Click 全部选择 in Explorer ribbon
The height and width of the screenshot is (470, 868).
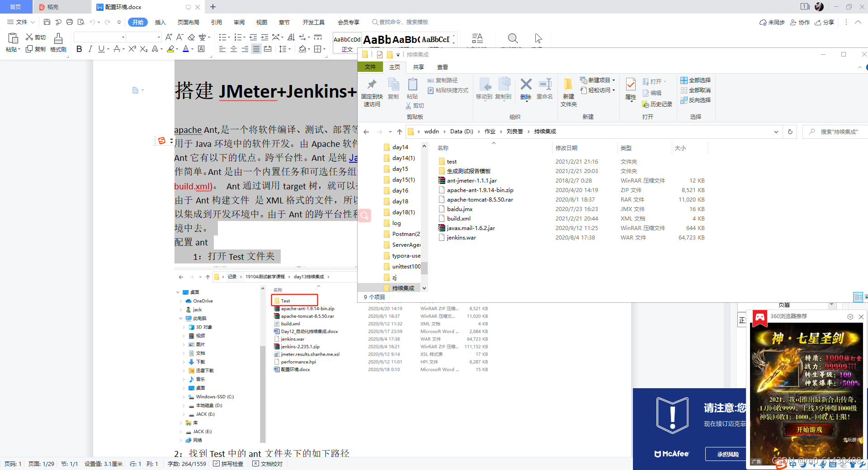pyautogui.click(x=695, y=80)
